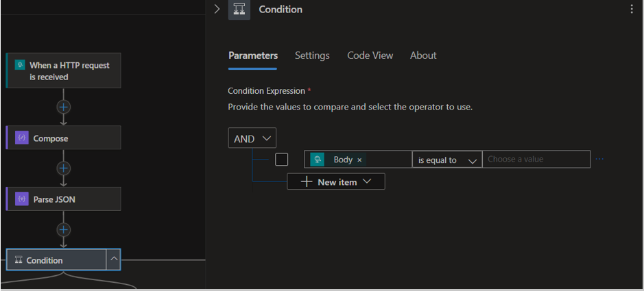The height and width of the screenshot is (291, 644).
Task: Click 'Provide the values to compare' description text
Action: pyautogui.click(x=350, y=107)
